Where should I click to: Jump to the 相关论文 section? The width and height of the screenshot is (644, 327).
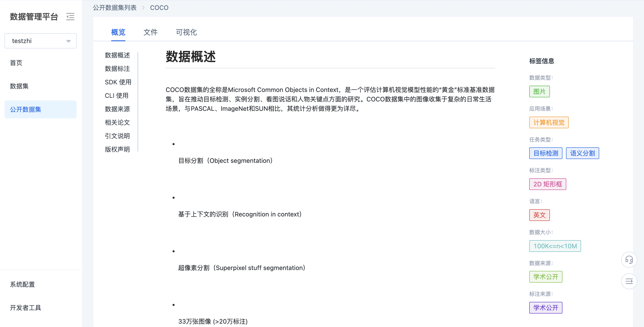click(x=117, y=122)
